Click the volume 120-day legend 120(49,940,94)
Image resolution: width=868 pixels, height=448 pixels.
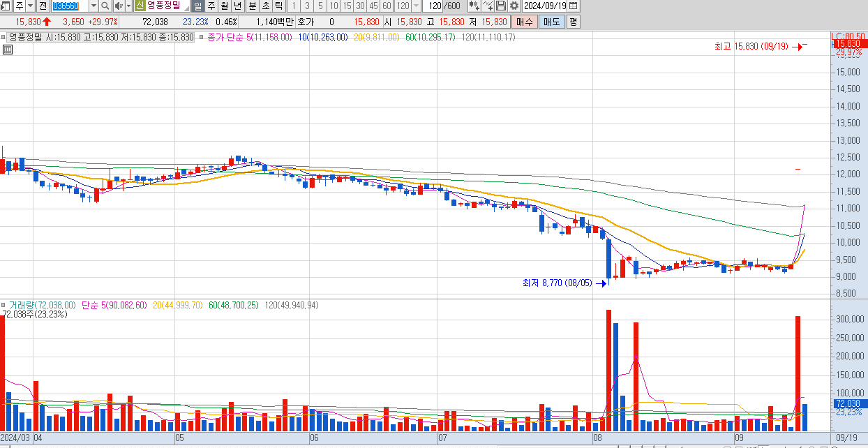click(292, 305)
